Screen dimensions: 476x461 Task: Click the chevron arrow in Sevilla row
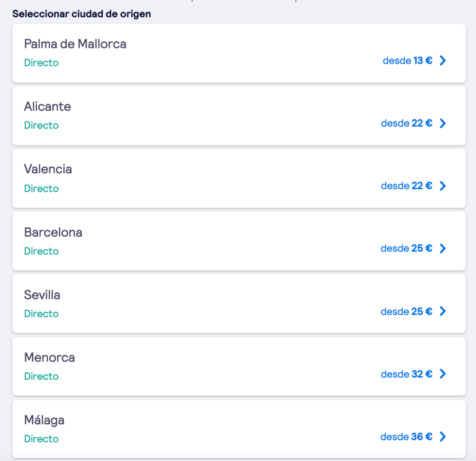443,311
